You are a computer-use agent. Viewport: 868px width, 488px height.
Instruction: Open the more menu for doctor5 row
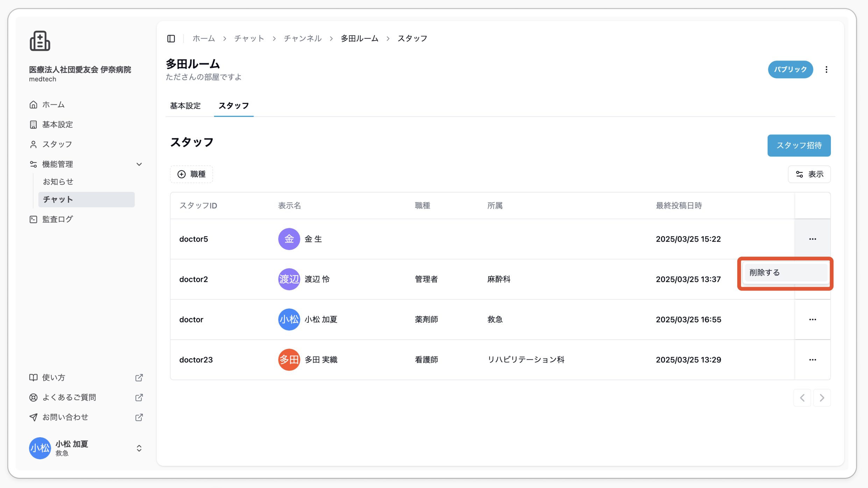coord(812,239)
